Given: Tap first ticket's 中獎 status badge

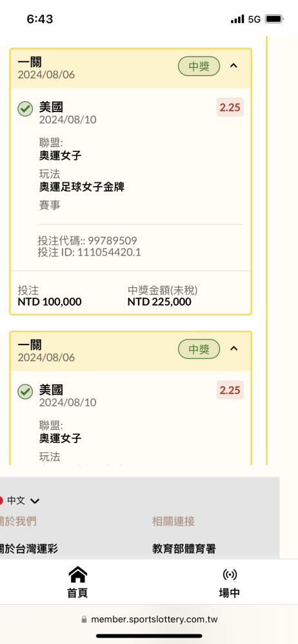Looking at the screenshot, I should (199, 66).
